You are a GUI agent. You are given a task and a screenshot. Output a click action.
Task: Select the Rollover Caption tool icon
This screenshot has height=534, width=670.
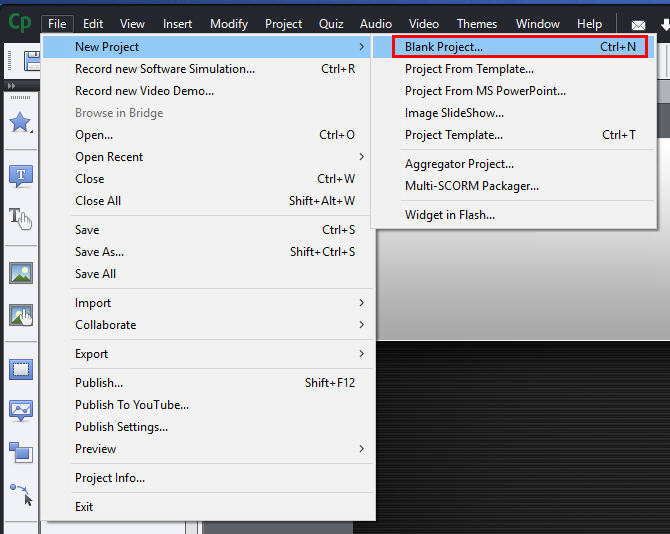(x=21, y=218)
